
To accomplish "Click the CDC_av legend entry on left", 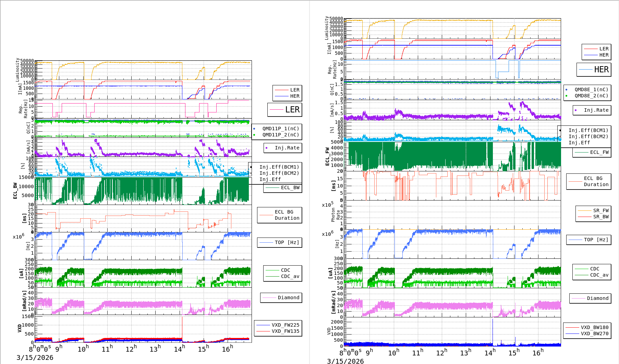I will coord(283,277).
